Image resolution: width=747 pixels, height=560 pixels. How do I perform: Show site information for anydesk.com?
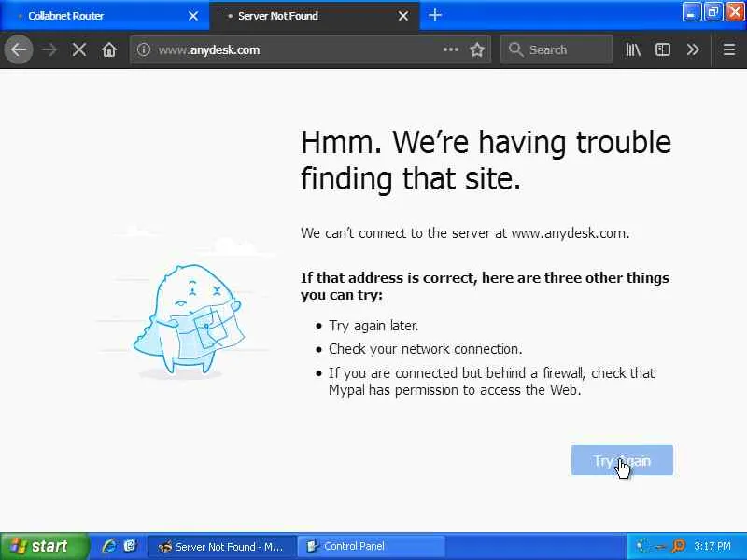click(x=144, y=49)
